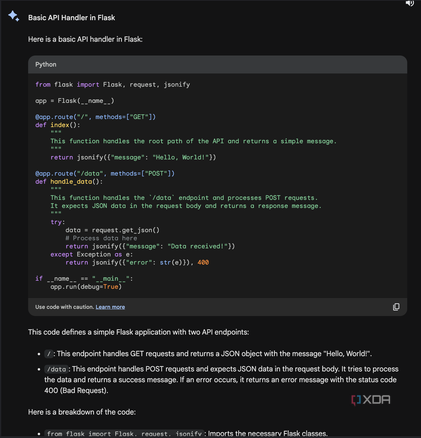Image resolution: width=421 pixels, height=438 pixels.
Task: Open the Learn more link
Action: point(110,307)
